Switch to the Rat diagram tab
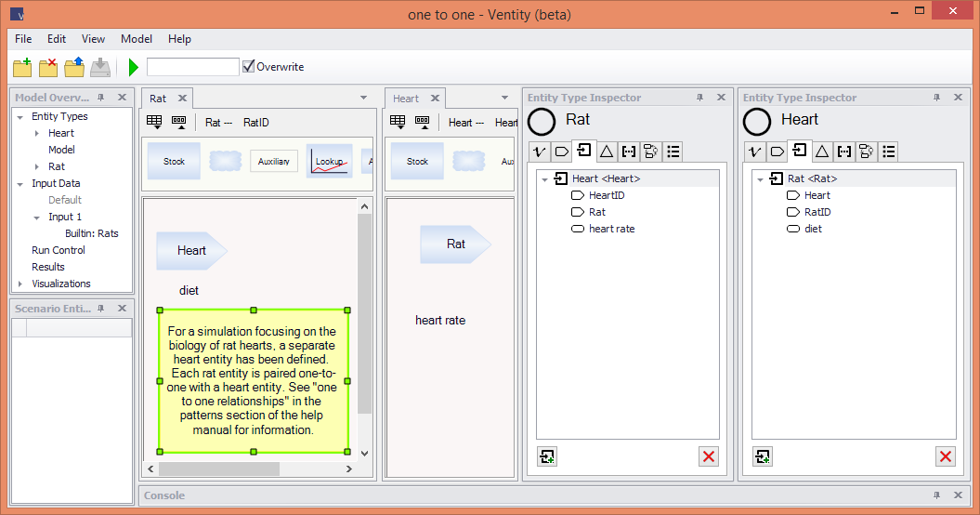Viewport: 980px width, 515px height. (x=158, y=99)
